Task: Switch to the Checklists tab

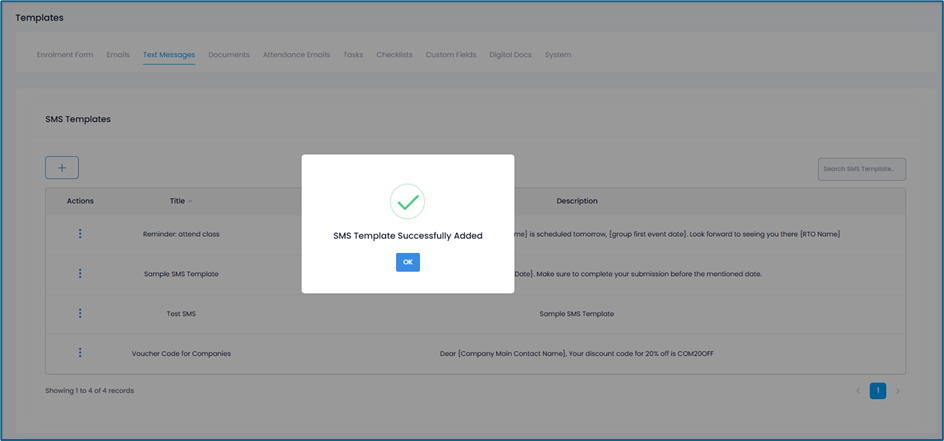Action: (394, 55)
